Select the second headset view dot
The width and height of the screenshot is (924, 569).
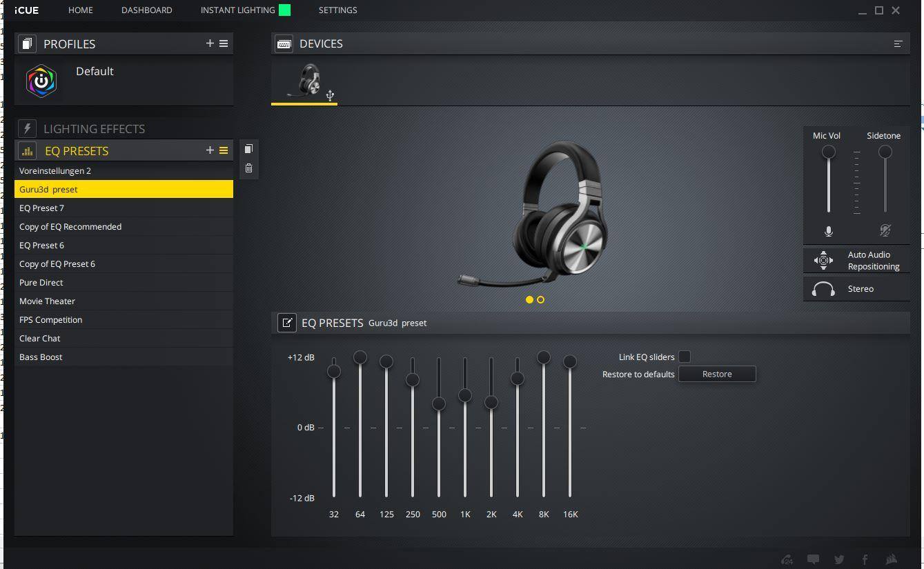click(x=540, y=300)
